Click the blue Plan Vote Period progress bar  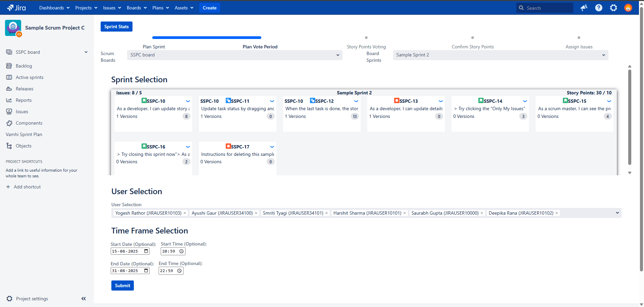[x=207, y=38]
